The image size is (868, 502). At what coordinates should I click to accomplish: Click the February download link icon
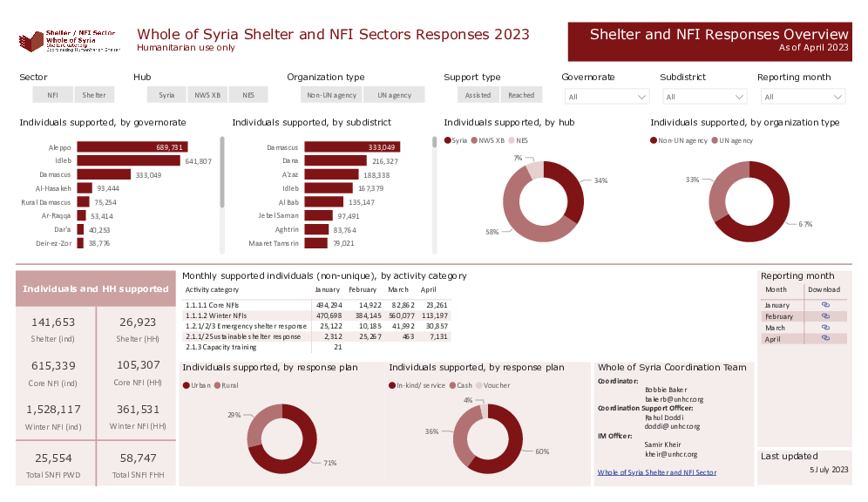click(x=824, y=316)
